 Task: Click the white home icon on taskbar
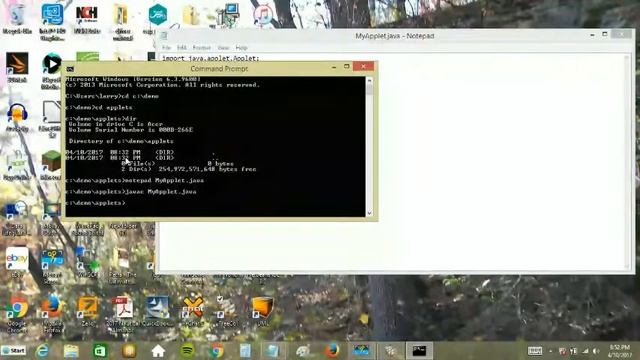pos(158,351)
